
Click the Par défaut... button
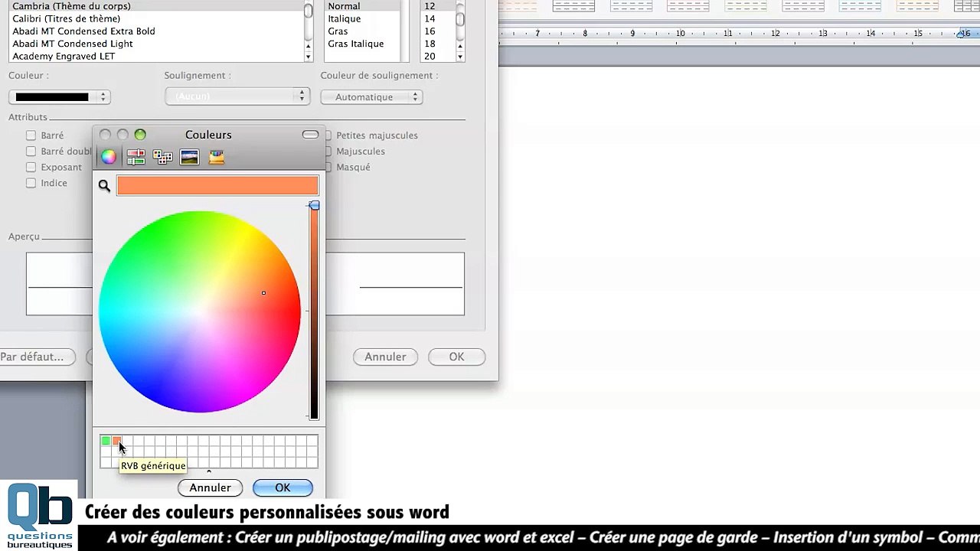(34, 357)
